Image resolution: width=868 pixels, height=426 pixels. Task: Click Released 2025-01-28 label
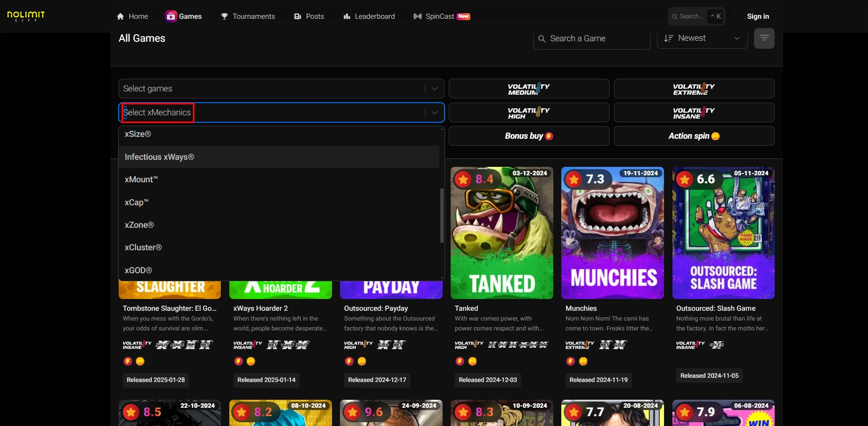[x=156, y=380]
